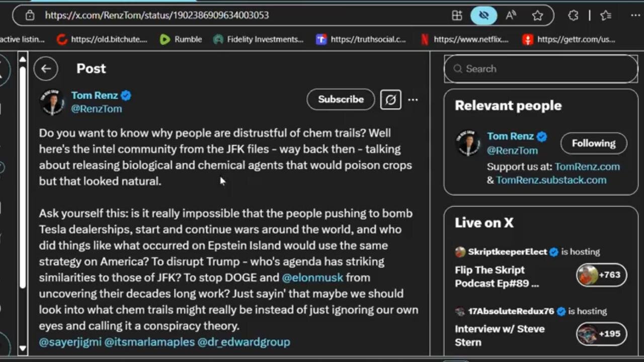Click the Subscribe button
Viewport: 644px width, 362px height.
[341, 100]
